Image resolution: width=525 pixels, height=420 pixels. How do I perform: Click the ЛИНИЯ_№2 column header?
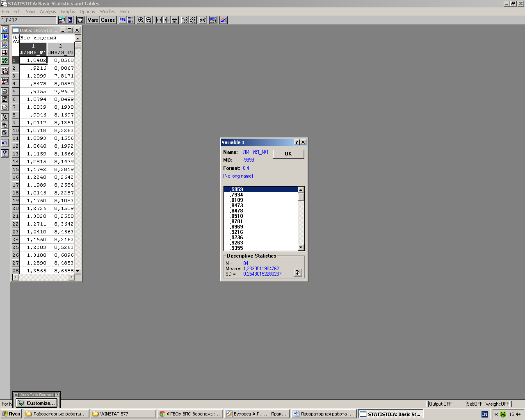click(61, 49)
